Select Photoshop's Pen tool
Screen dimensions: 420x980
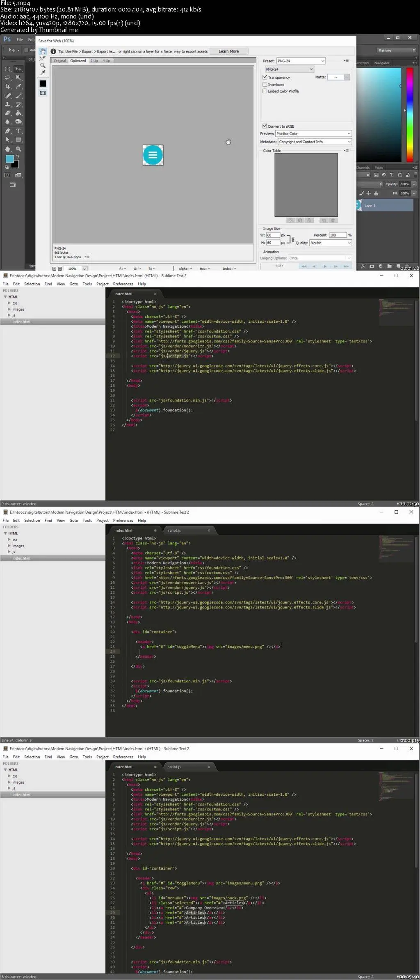(8, 131)
